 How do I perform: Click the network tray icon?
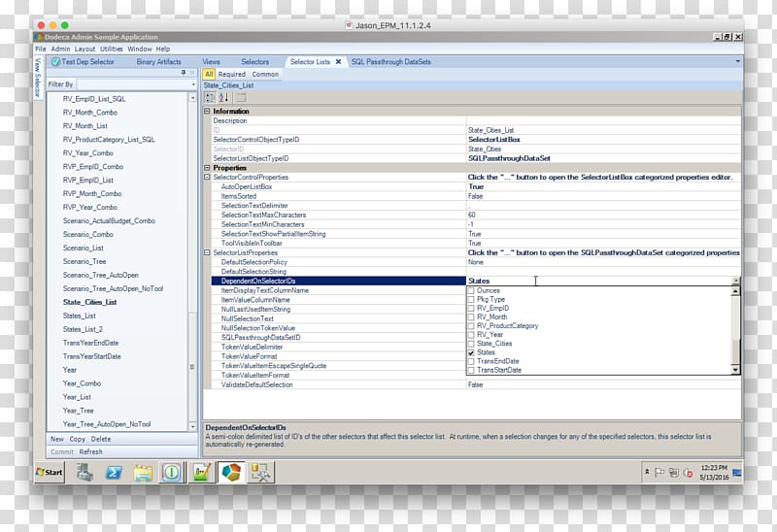coord(673,473)
